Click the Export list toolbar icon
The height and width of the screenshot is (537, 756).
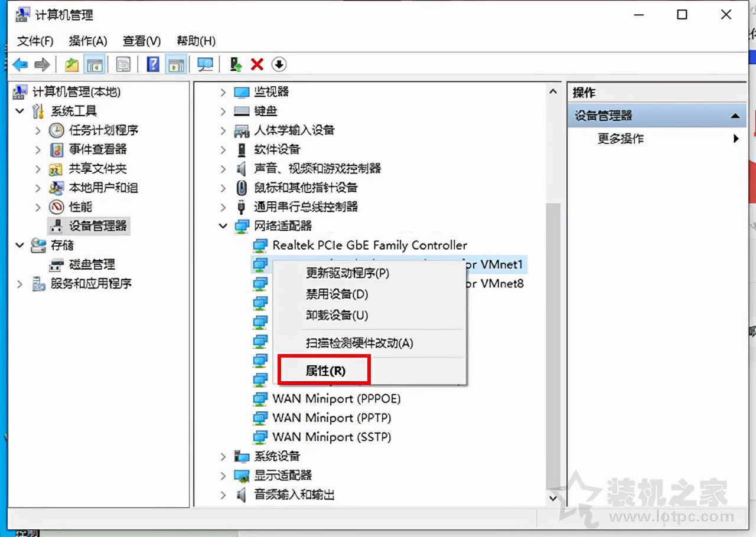click(x=123, y=64)
